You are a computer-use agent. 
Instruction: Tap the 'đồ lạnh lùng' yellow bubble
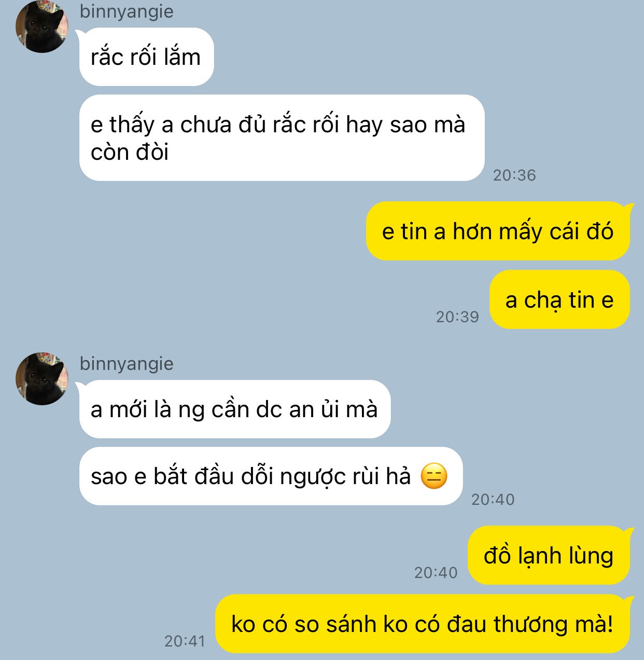pyautogui.click(x=549, y=555)
